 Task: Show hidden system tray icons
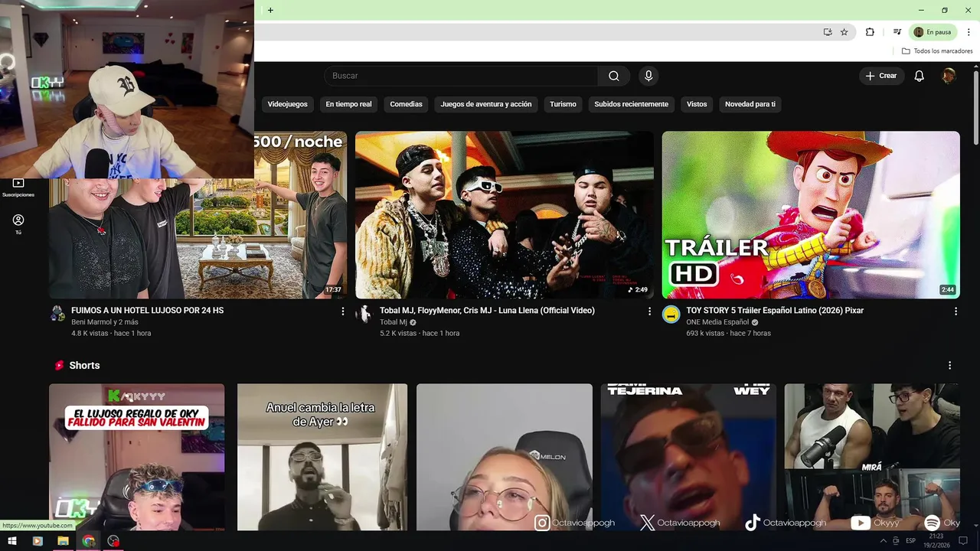(884, 541)
